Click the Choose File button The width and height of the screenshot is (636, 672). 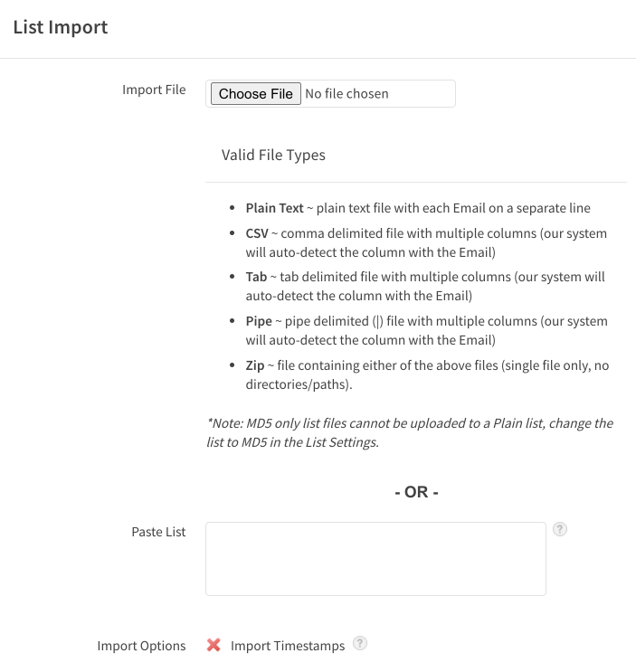pyautogui.click(x=256, y=93)
